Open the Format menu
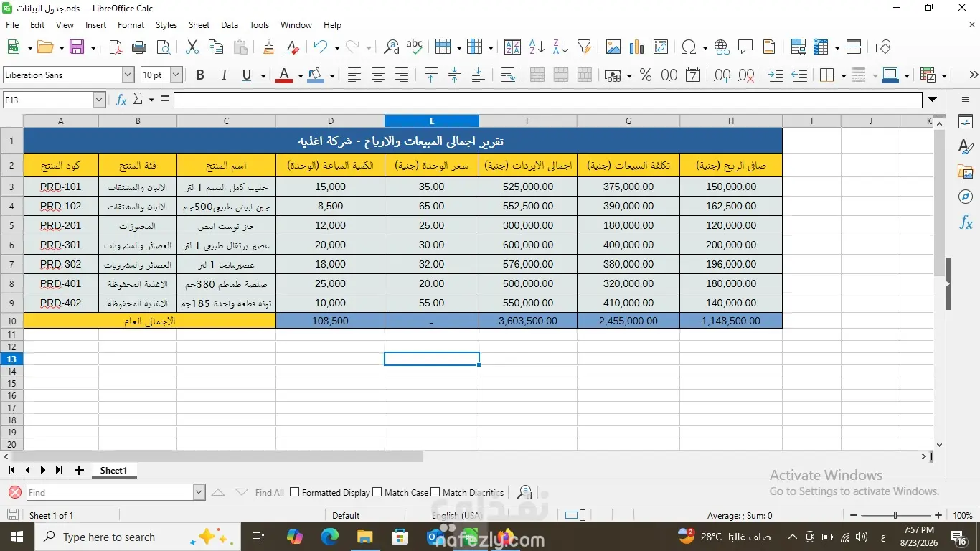 (131, 25)
